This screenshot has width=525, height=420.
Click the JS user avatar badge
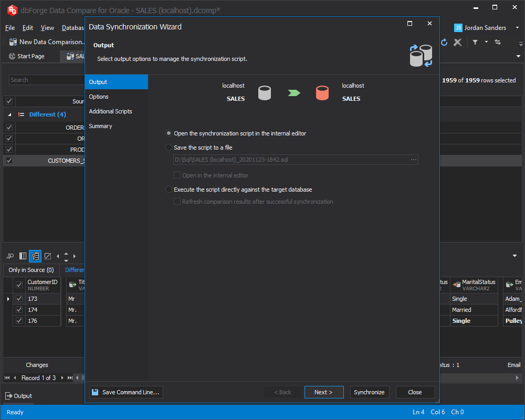pyautogui.click(x=458, y=28)
